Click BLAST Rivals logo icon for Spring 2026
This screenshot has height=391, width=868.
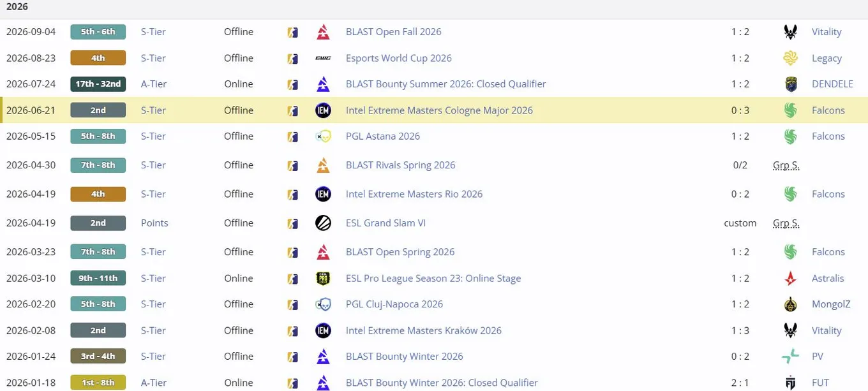pyautogui.click(x=323, y=165)
